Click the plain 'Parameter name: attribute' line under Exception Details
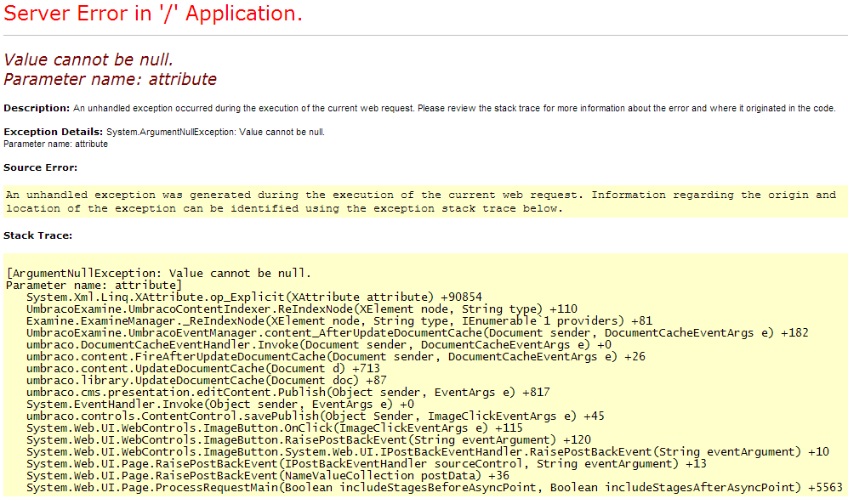848x504 pixels. pyautogui.click(x=55, y=144)
